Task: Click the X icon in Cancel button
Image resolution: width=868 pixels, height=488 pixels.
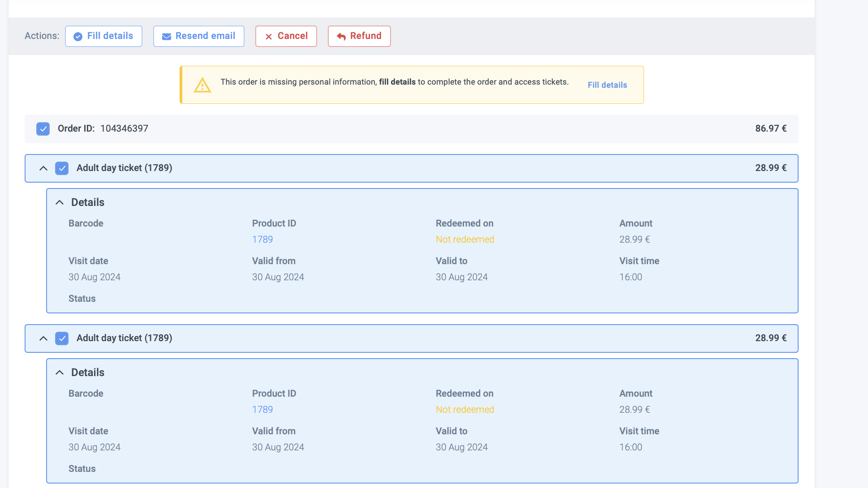Action: tap(269, 37)
